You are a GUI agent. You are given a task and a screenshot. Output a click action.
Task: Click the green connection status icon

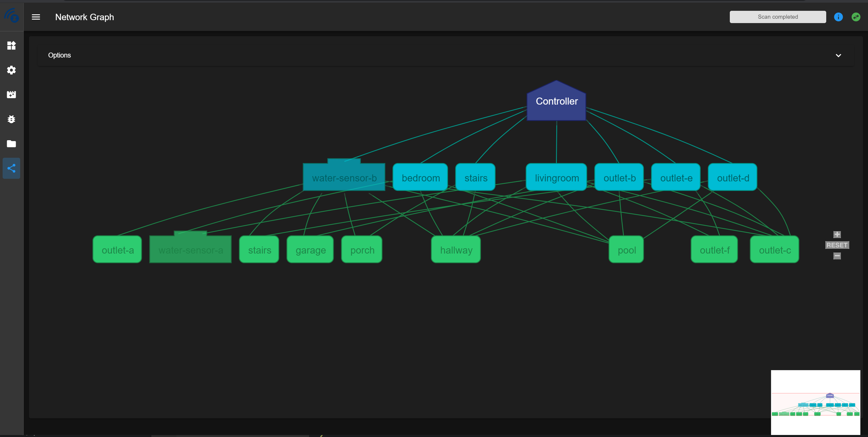click(855, 17)
